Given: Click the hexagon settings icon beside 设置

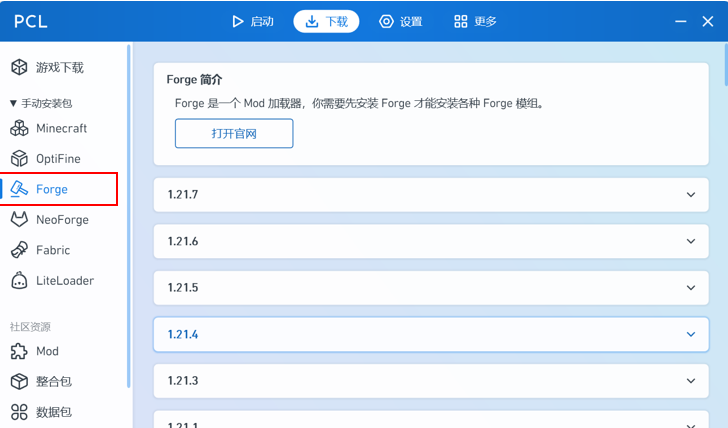Looking at the screenshot, I should [386, 21].
